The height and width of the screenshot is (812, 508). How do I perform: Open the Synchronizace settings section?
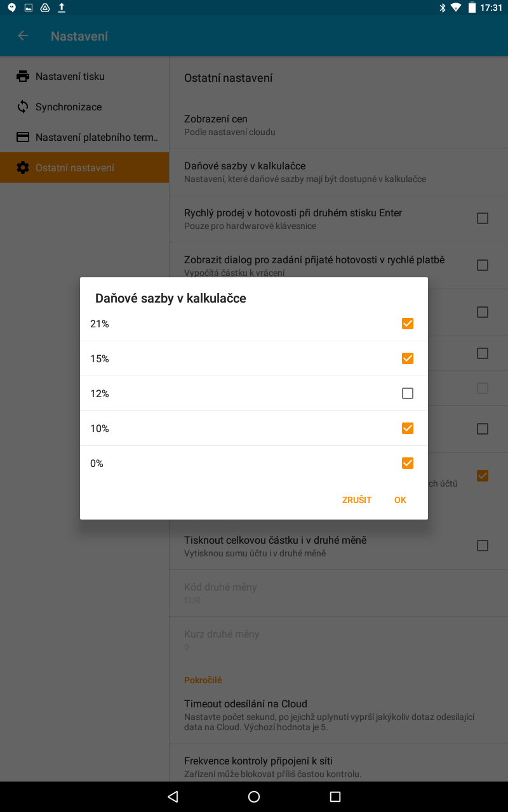pyautogui.click(x=84, y=107)
